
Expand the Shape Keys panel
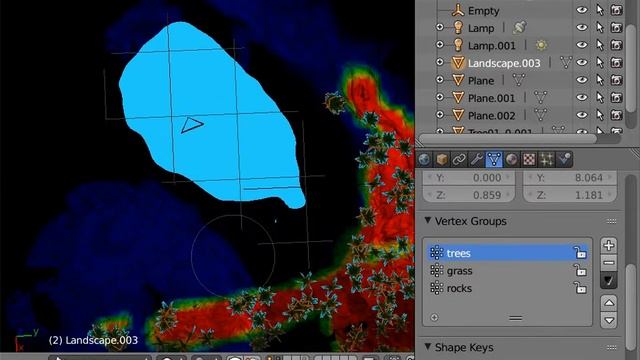pos(428,347)
